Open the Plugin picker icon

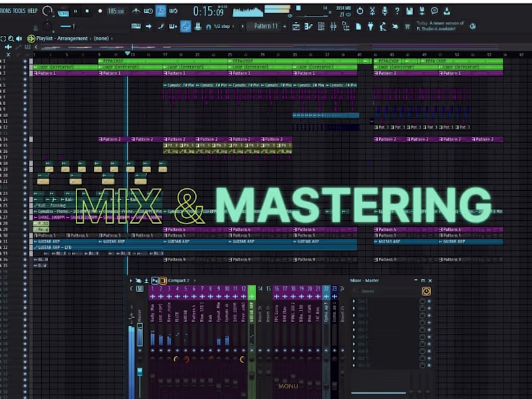click(370, 27)
